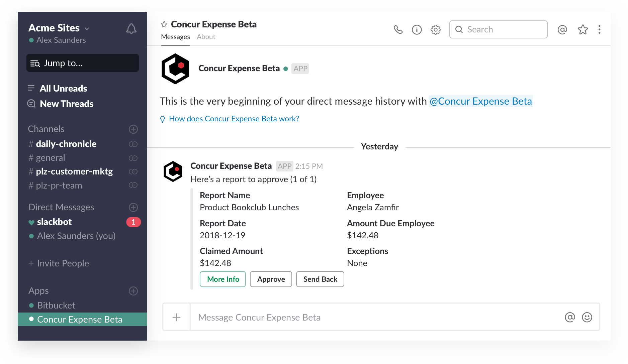This screenshot has width=628, height=364.
Task: Add an emoji using the smiley composer icon
Action: pyautogui.click(x=587, y=317)
